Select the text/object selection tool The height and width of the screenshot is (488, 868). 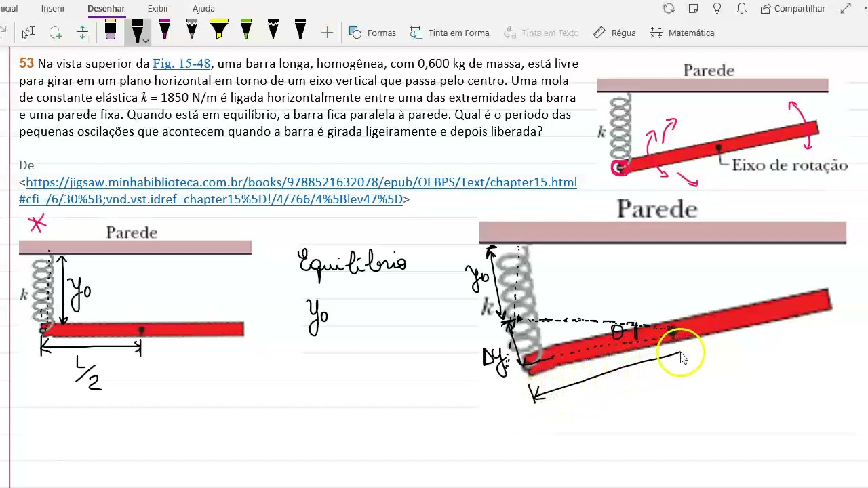click(x=28, y=33)
